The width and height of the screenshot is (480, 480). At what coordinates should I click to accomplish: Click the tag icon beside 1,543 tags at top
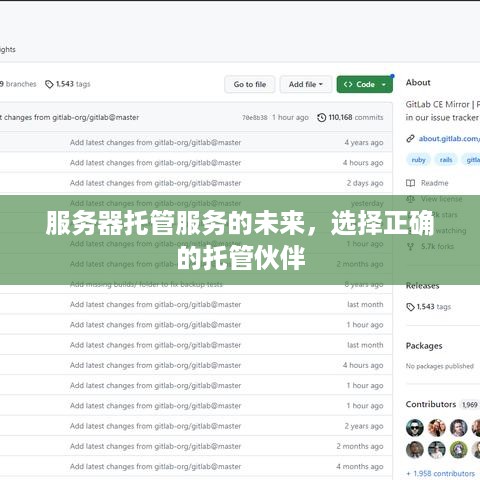pyautogui.click(x=49, y=84)
